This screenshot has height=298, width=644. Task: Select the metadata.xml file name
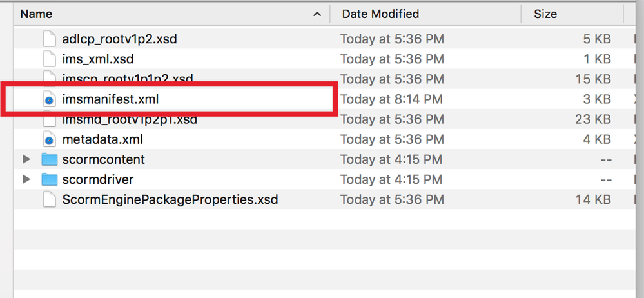(x=102, y=140)
